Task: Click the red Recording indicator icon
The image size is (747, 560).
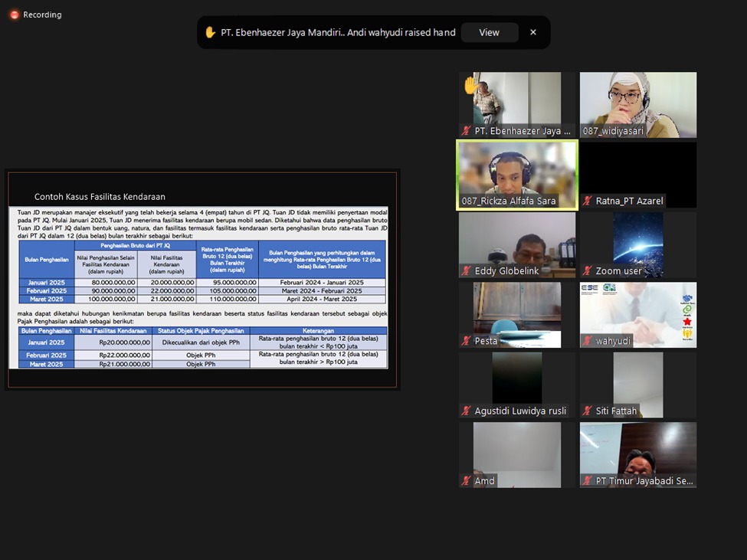Action: click(14, 15)
